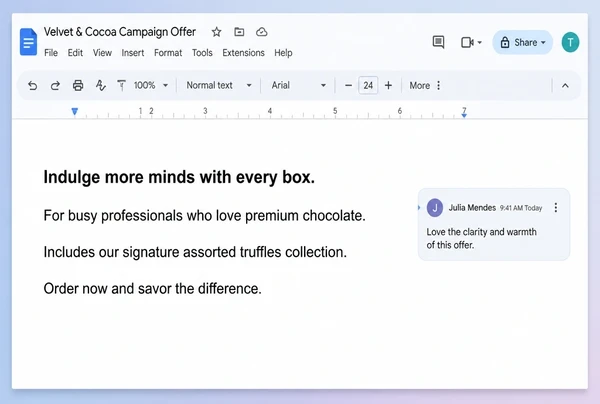Click the heading "Indulge more minds with every box."
600x404 pixels.
tap(179, 177)
